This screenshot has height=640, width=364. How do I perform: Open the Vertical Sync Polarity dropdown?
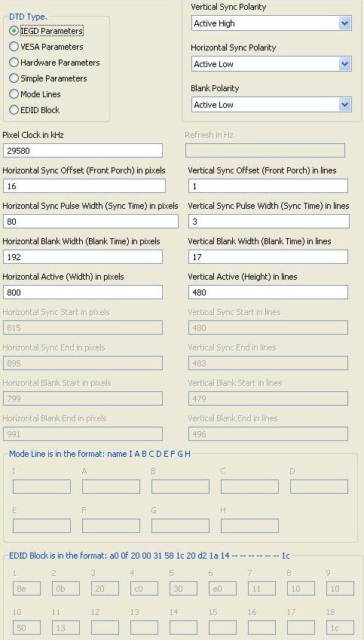click(x=271, y=23)
